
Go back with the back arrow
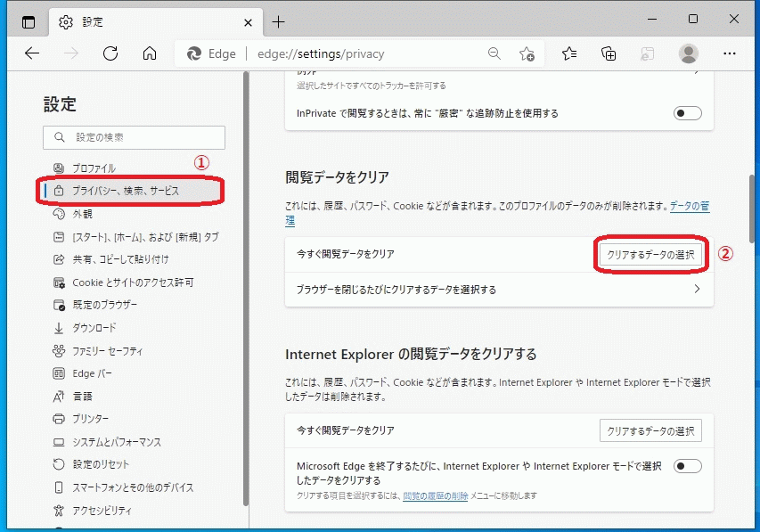(x=32, y=53)
